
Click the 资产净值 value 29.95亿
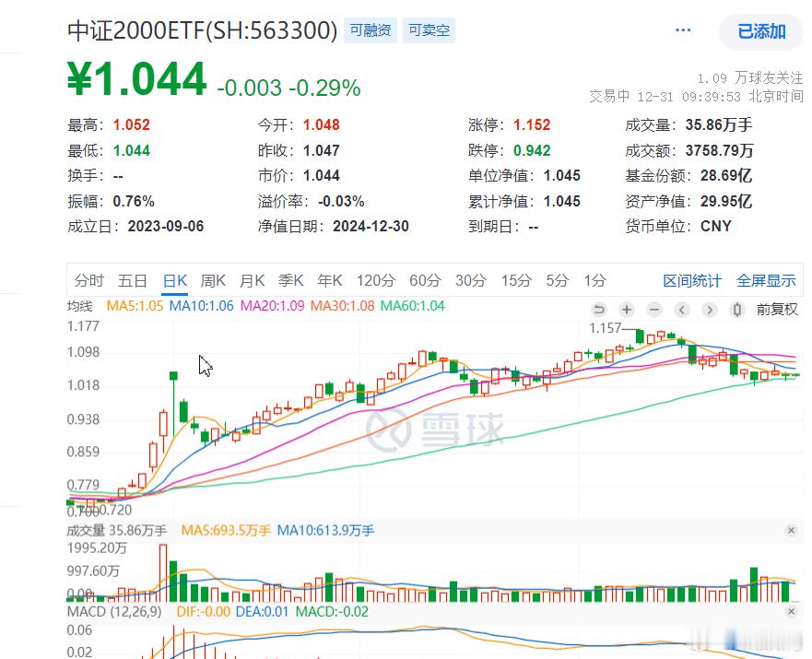(x=726, y=201)
